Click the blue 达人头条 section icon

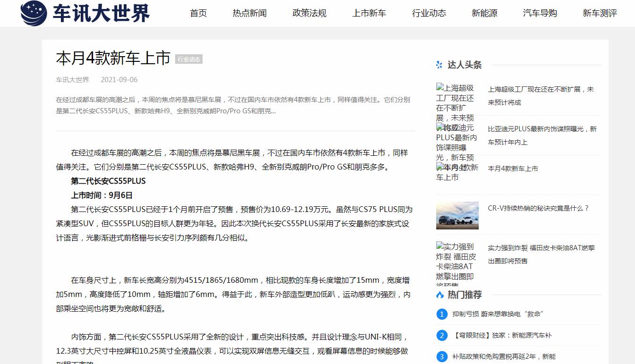pyautogui.click(x=440, y=65)
